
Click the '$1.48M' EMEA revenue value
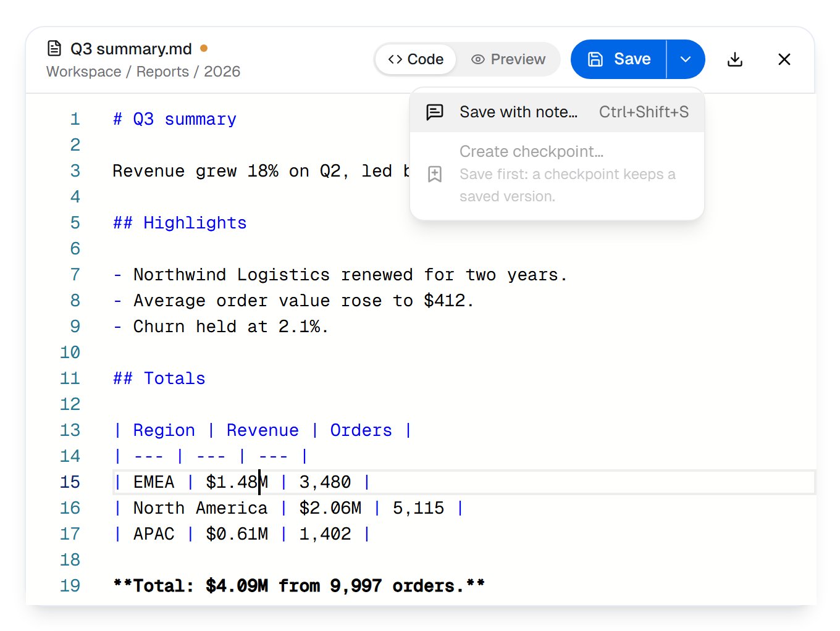point(237,482)
